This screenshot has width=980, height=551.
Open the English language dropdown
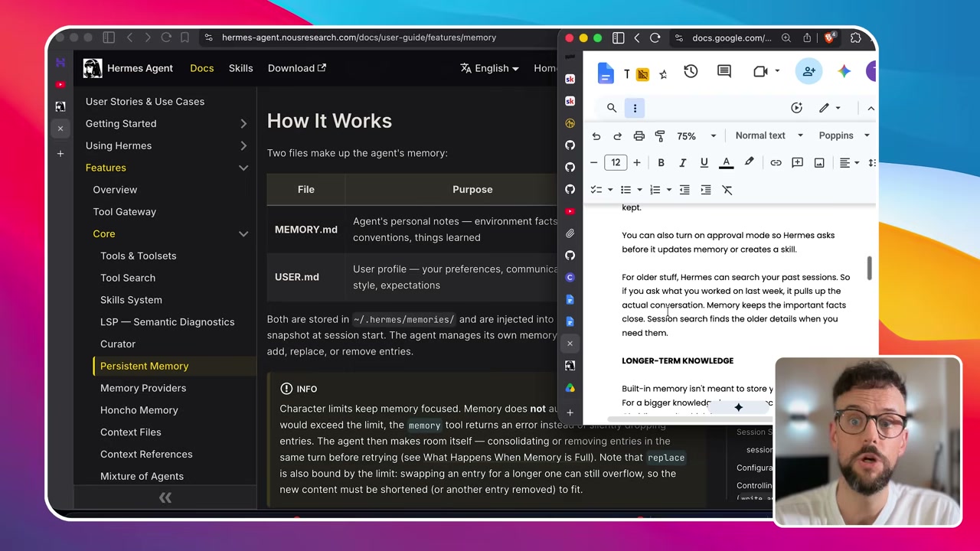pos(489,68)
